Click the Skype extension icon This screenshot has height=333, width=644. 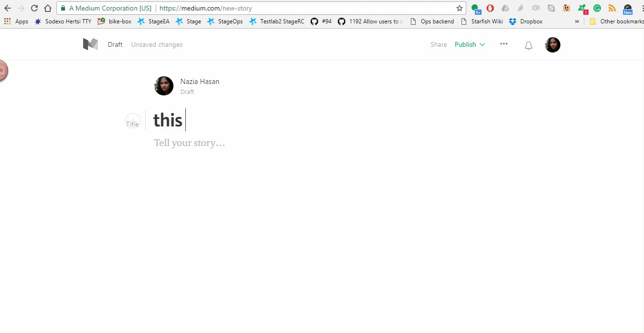[x=551, y=8]
